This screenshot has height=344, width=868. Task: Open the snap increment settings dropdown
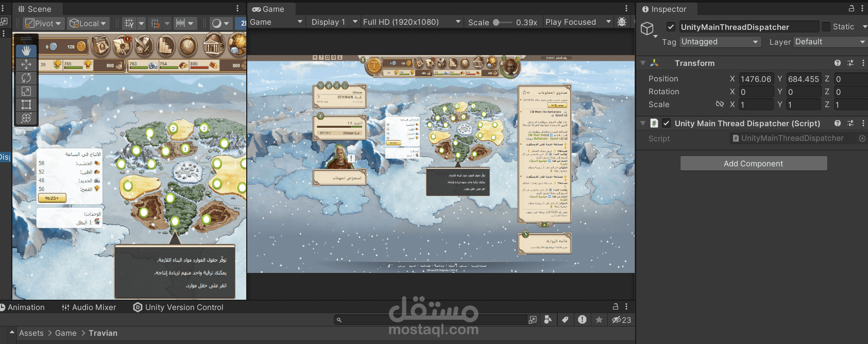point(184,23)
